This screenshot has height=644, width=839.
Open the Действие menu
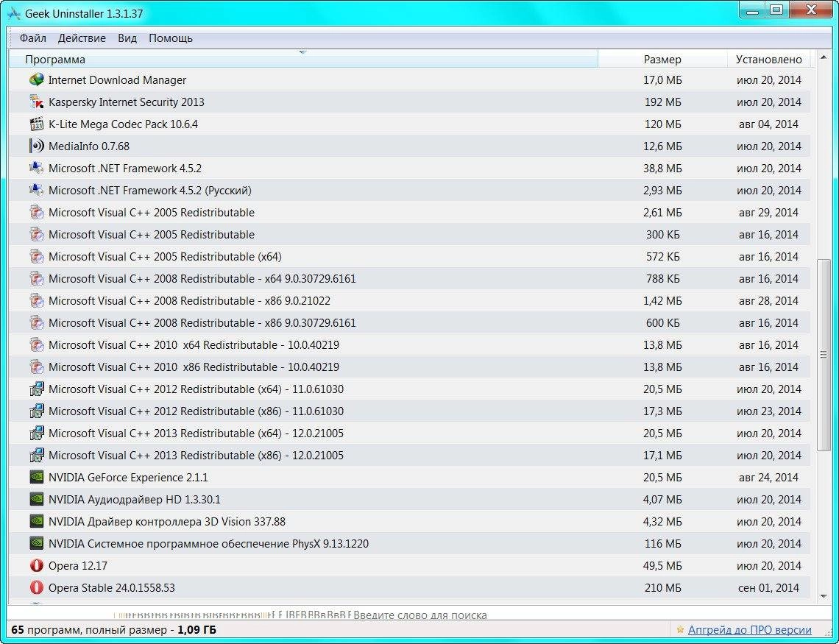82,38
